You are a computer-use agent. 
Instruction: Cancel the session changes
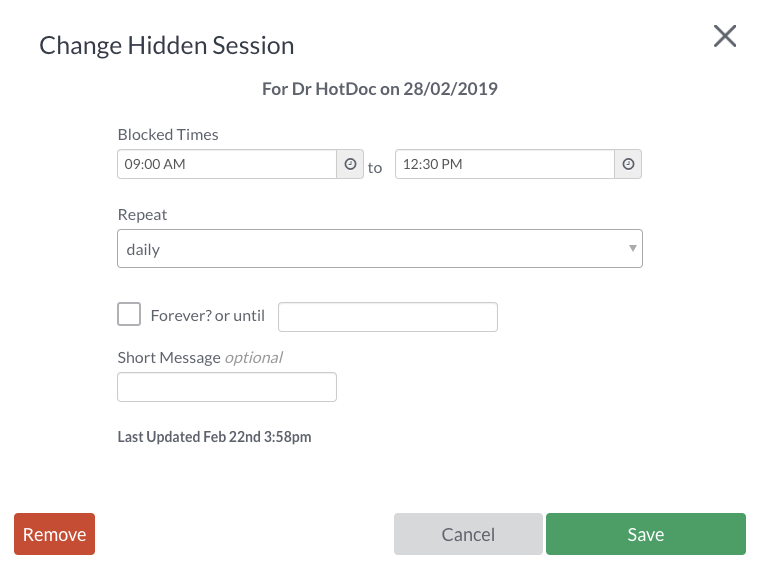point(468,534)
